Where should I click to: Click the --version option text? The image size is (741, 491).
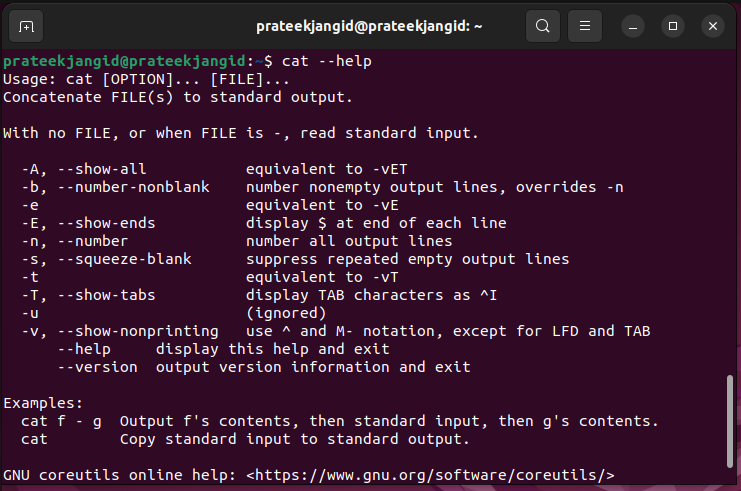(98, 367)
